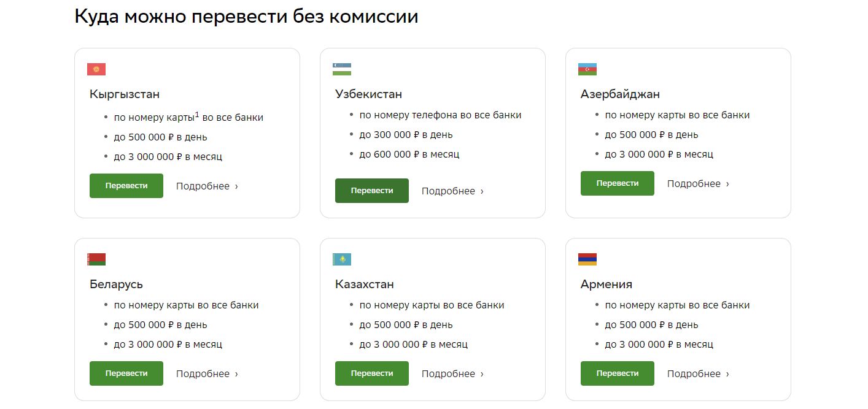This screenshot has width=868, height=409.
Task: Open Подробнее link in Беларусь card
Action: coord(207,373)
